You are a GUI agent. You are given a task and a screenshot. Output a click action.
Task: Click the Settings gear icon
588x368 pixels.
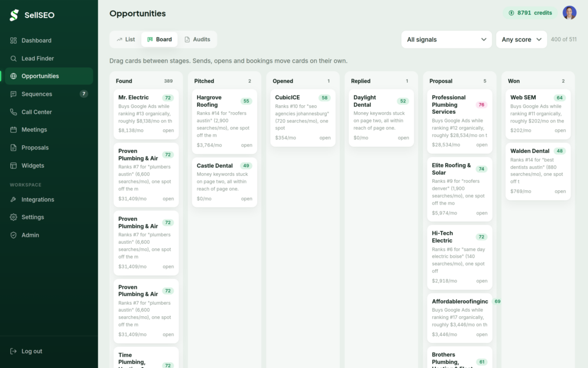14,217
